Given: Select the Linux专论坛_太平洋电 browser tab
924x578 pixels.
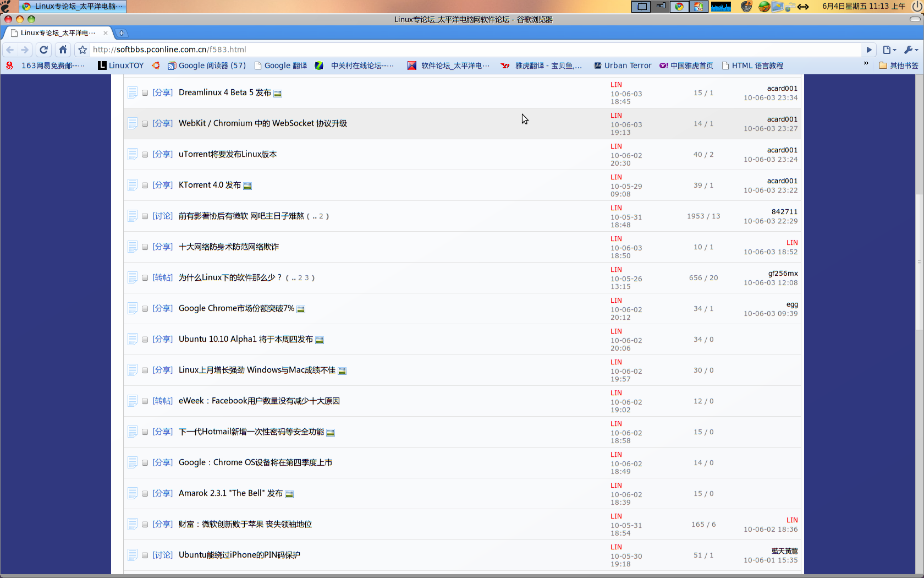Looking at the screenshot, I should click(x=58, y=33).
